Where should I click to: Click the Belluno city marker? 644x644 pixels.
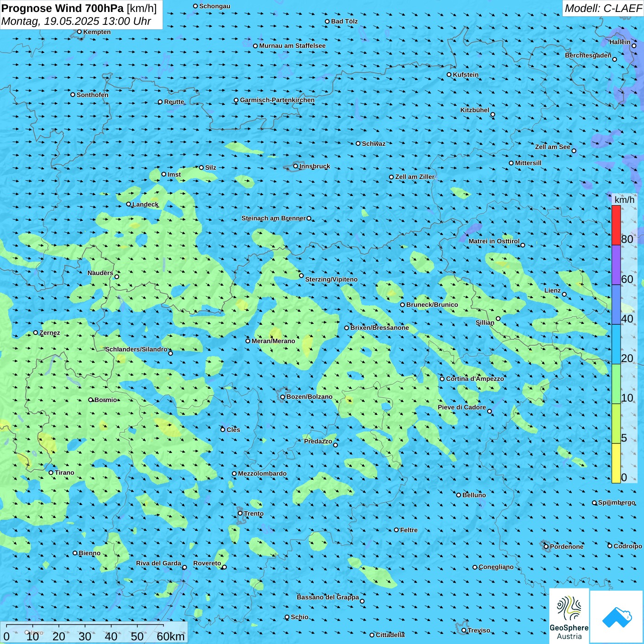point(459,495)
